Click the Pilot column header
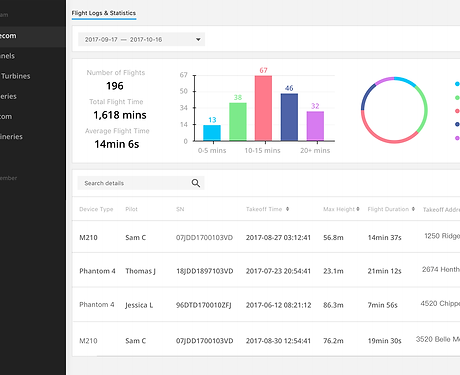This screenshot has width=460, height=375. pyautogui.click(x=131, y=209)
